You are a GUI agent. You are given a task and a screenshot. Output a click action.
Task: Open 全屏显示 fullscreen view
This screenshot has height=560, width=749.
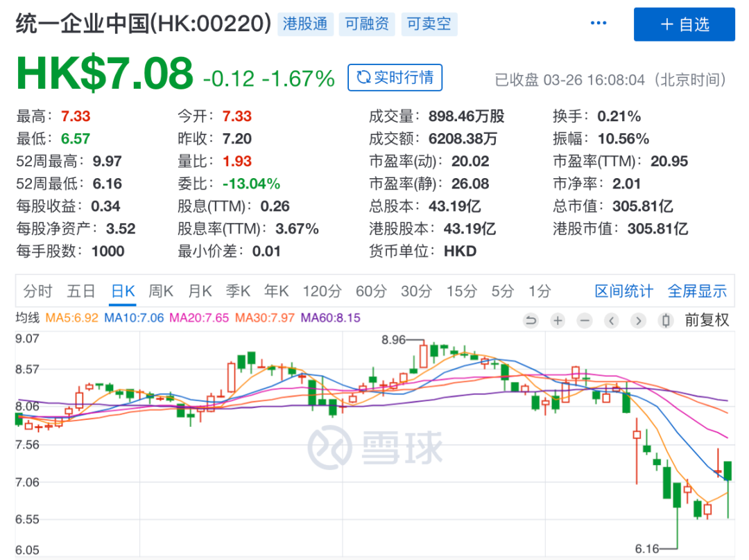(697, 290)
